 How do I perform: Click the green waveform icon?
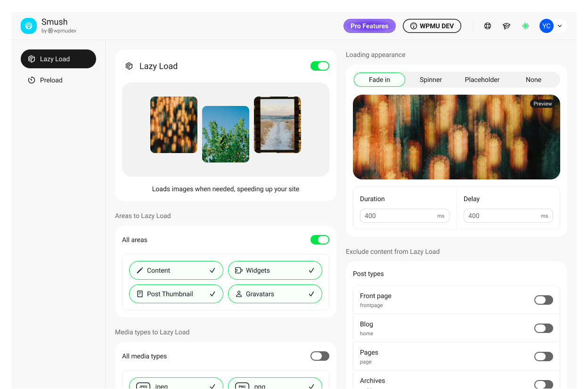(x=525, y=26)
